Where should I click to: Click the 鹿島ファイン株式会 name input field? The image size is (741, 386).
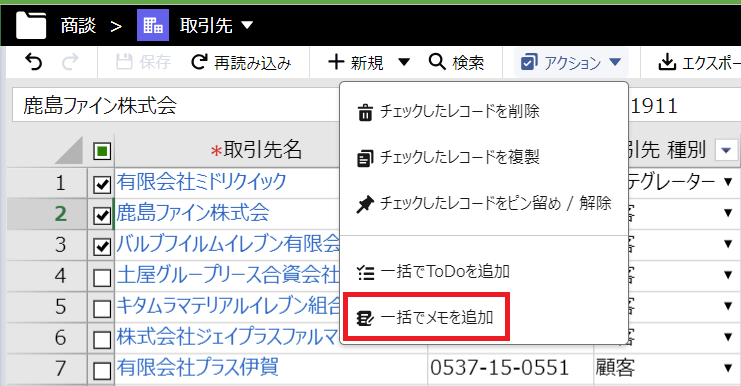176,105
